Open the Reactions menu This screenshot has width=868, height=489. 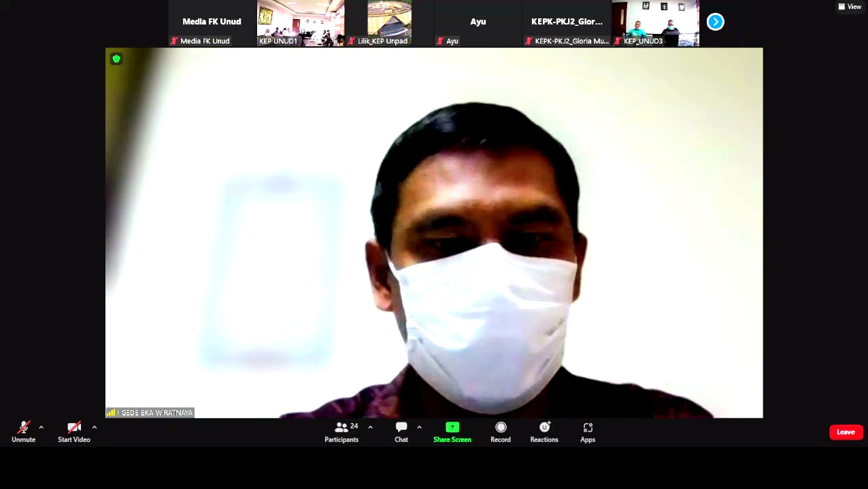pos(544,432)
